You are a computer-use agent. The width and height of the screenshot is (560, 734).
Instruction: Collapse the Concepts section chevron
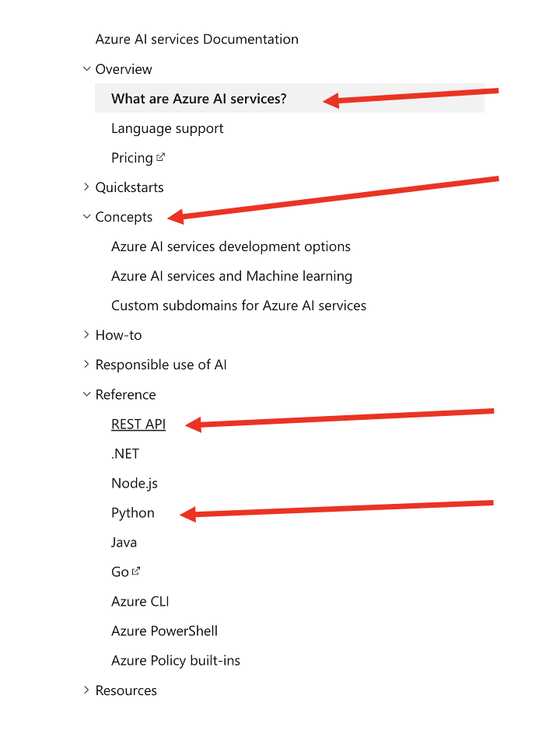pos(86,217)
